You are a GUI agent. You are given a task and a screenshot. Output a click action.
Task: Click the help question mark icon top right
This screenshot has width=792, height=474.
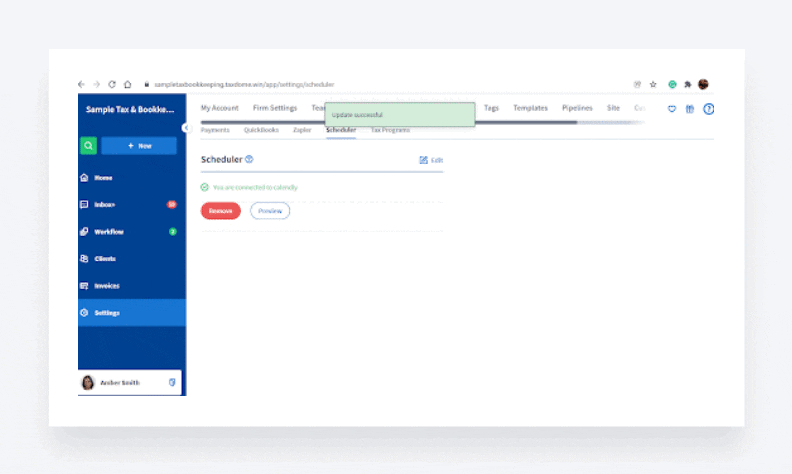coord(709,109)
